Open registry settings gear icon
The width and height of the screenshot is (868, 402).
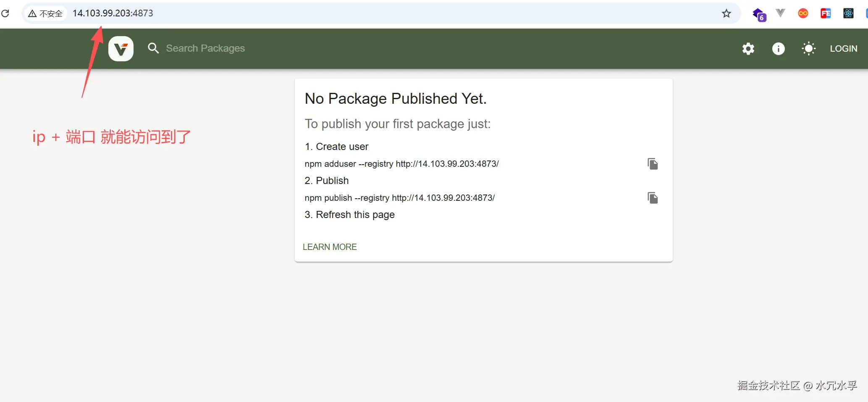[748, 49]
